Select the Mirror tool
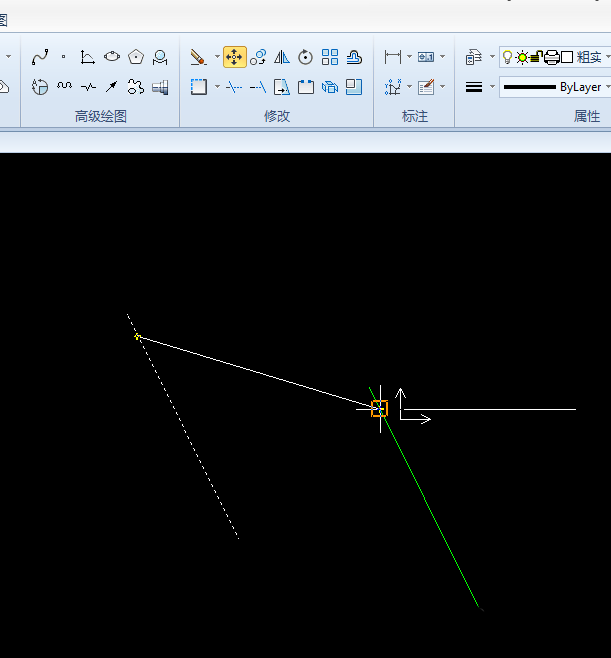Viewport: 611px width, 658px height. tap(282, 57)
